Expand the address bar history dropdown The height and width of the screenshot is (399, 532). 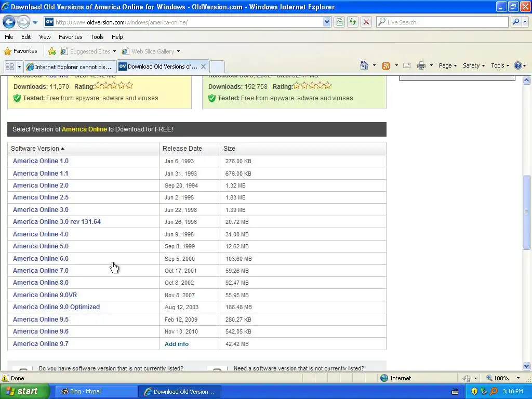click(327, 22)
